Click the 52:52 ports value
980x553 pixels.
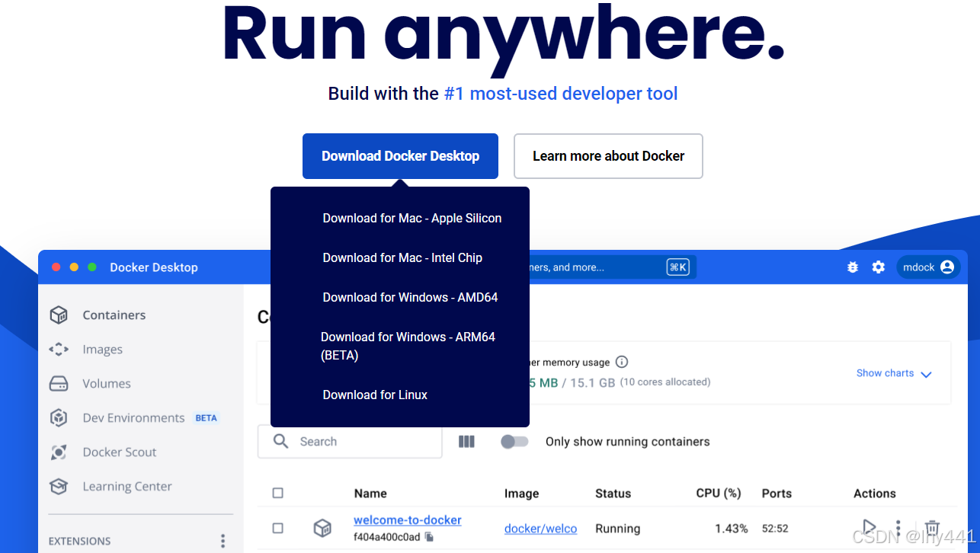pos(775,529)
